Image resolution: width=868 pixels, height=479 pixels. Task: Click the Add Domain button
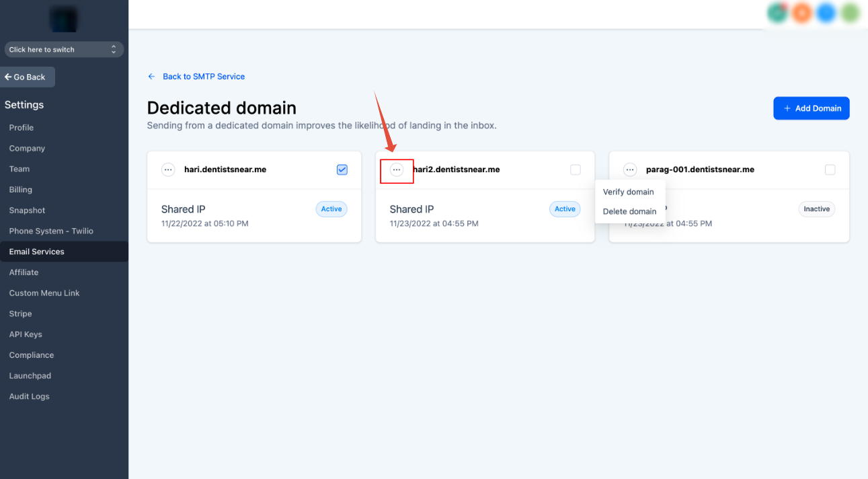[x=811, y=108]
